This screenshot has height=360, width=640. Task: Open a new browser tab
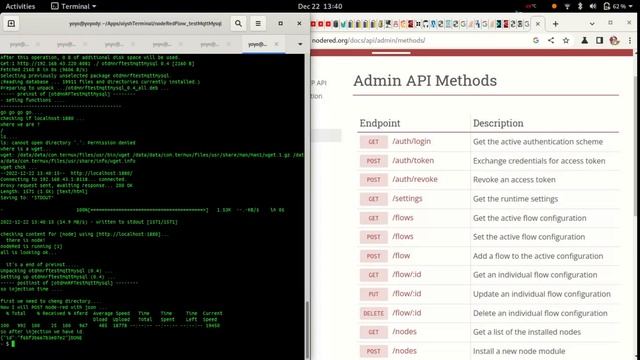point(556,24)
